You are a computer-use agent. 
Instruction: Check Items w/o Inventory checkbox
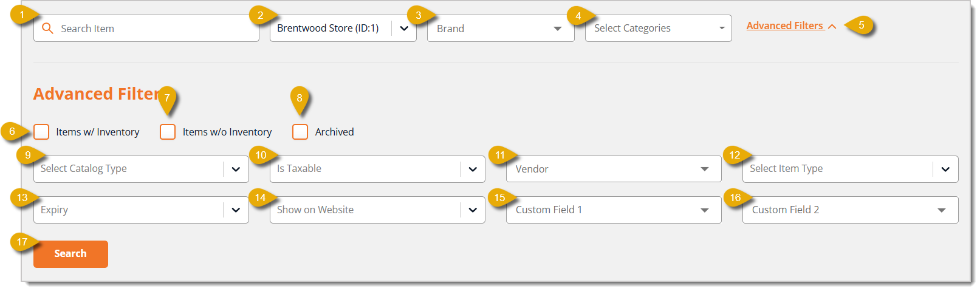(x=168, y=132)
